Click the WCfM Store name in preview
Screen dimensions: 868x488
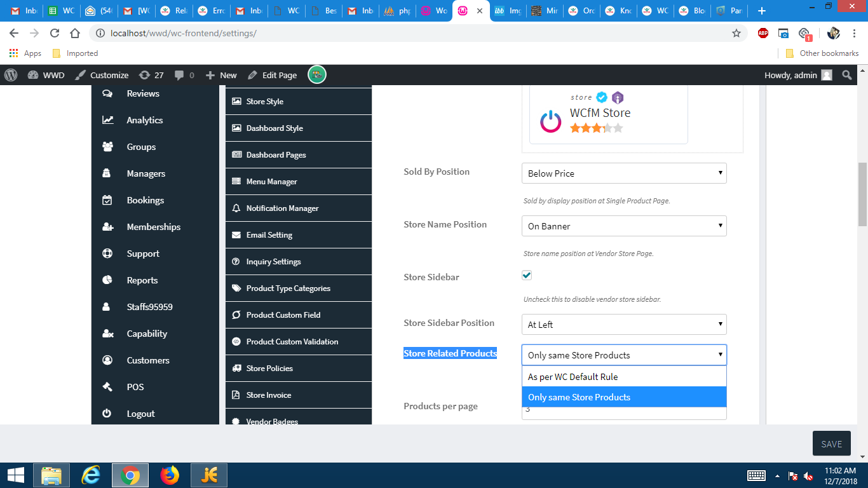(600, 113)
